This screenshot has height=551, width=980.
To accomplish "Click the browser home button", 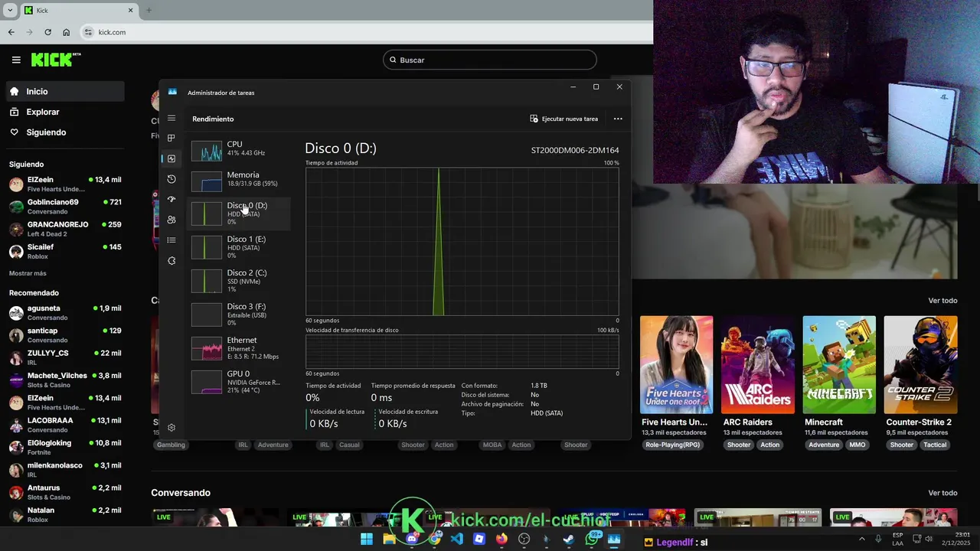I will 67,32.
